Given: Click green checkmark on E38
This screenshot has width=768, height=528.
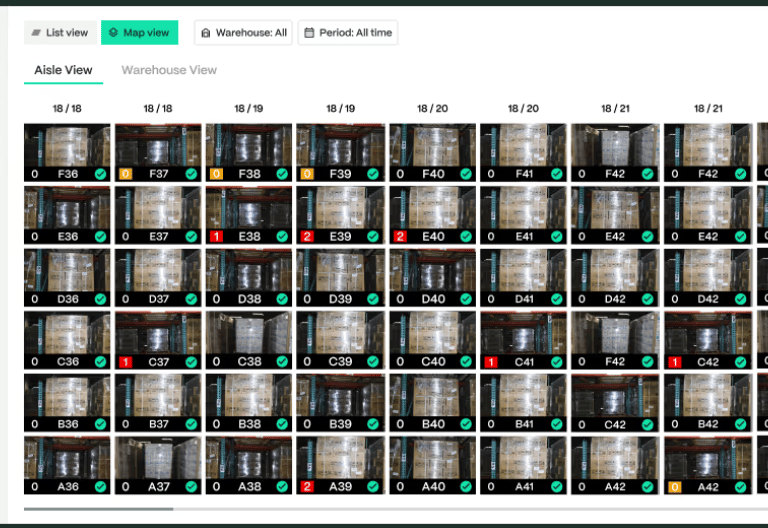Looking at the screenshot, I should (282, 237).
